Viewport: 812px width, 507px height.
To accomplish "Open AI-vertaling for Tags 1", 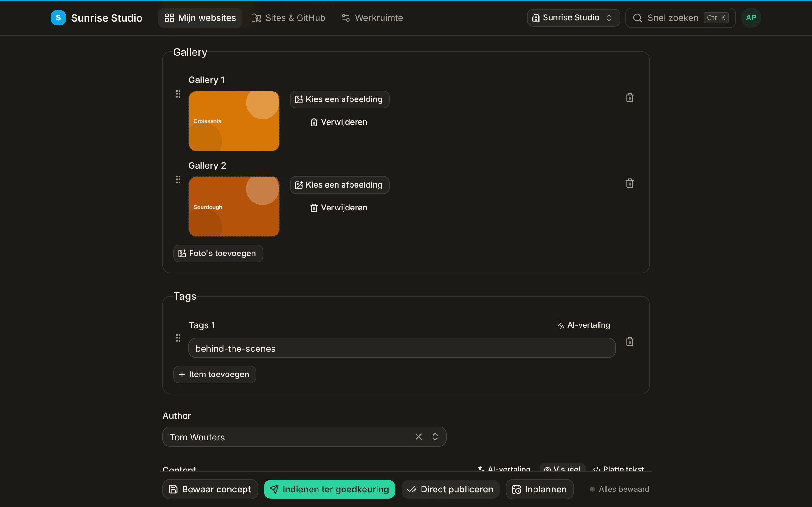I will point(584,325).
